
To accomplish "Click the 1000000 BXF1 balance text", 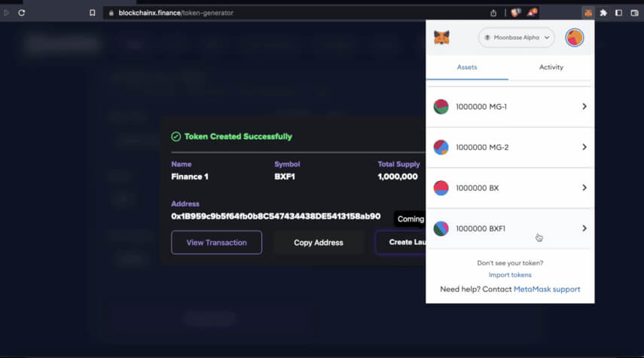I will coord(481,228).
